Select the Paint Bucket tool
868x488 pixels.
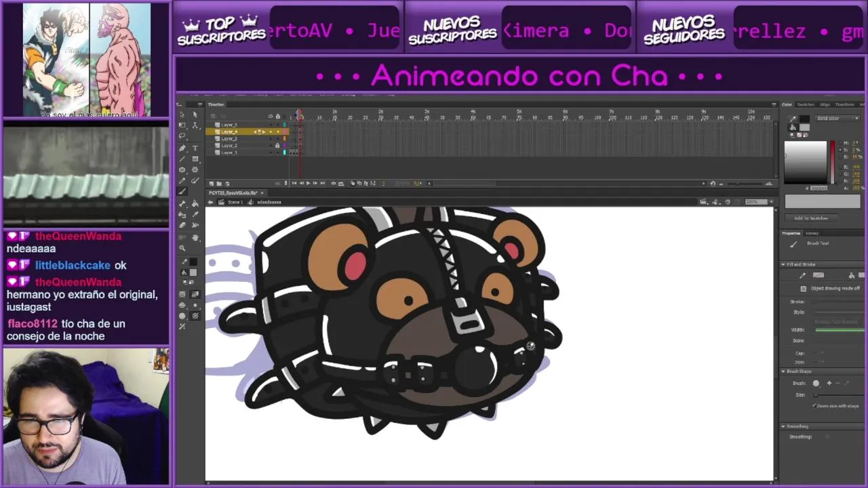click(195, 203)
